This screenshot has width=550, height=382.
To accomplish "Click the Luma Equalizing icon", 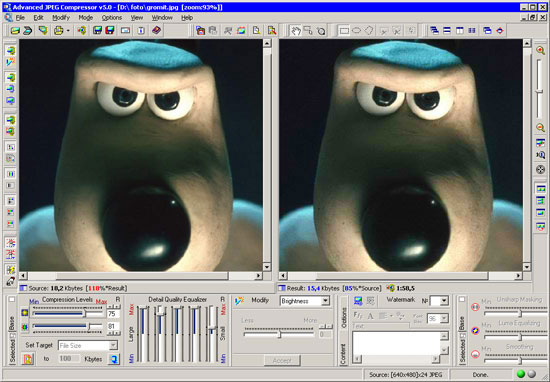I will pos(475,331).
